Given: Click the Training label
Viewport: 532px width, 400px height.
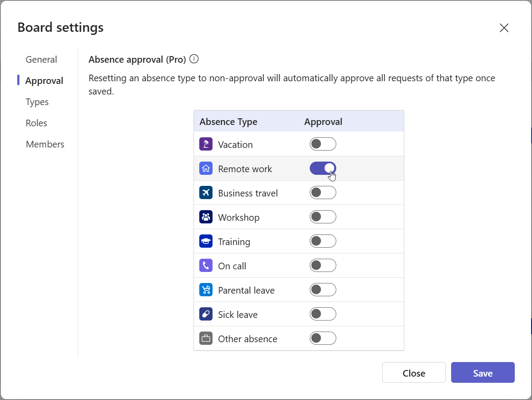Looking at the screenshot, I should (x=234, y=242).
